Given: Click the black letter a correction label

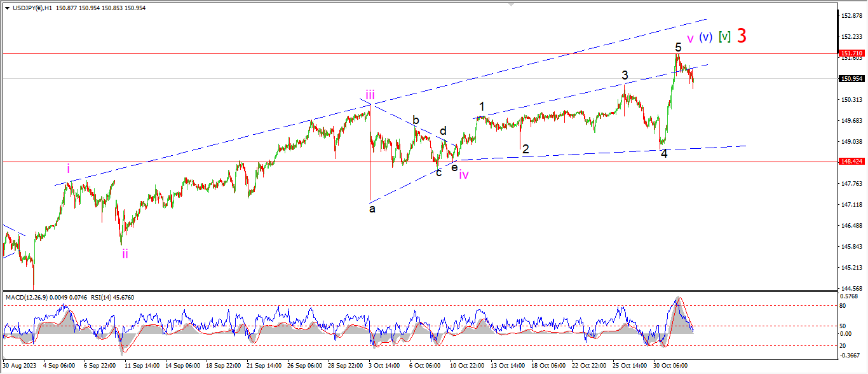Looking at the screenshot, I should pyautogui.click(x=372, y=209).
